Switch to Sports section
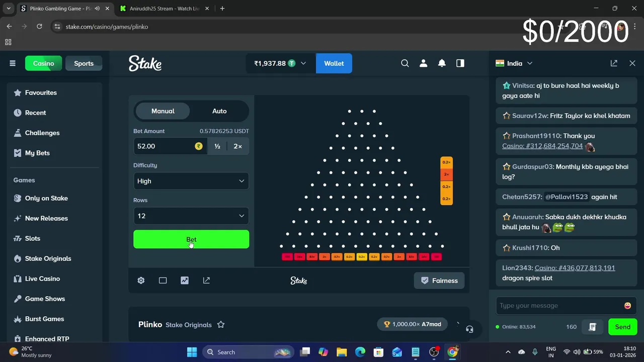 pos(84,63)
